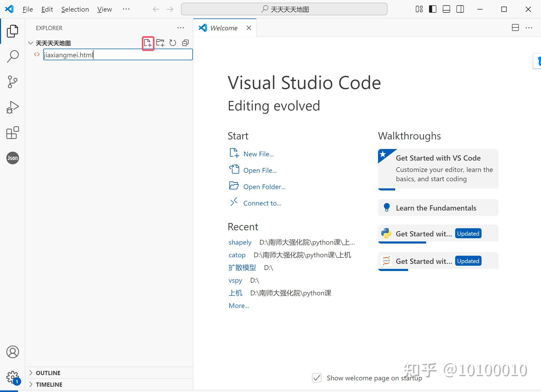
Task: Expand the OUTLINE section
Action: [48, 373]
